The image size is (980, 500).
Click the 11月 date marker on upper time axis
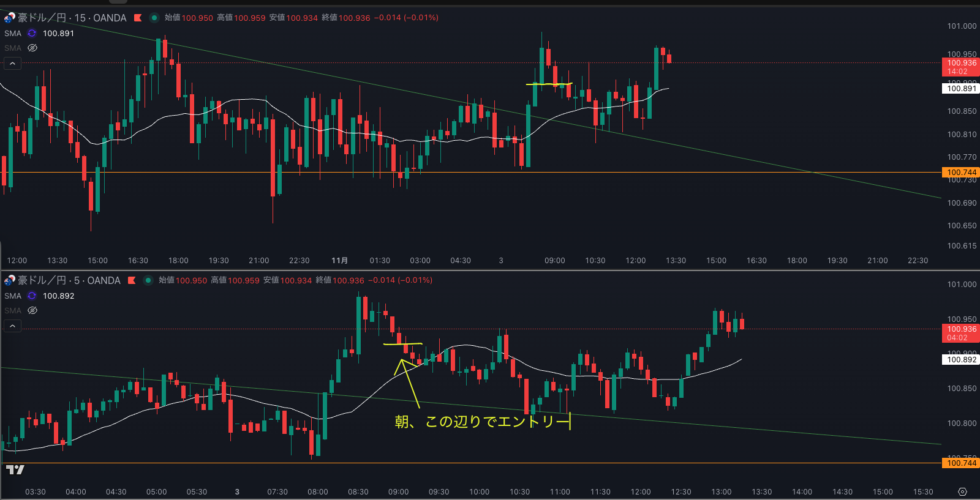(x=339, y=261)
